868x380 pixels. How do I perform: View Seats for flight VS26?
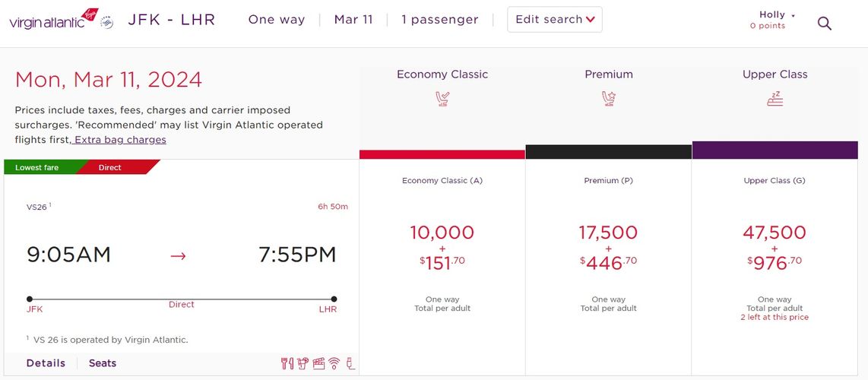pos(103,363)
